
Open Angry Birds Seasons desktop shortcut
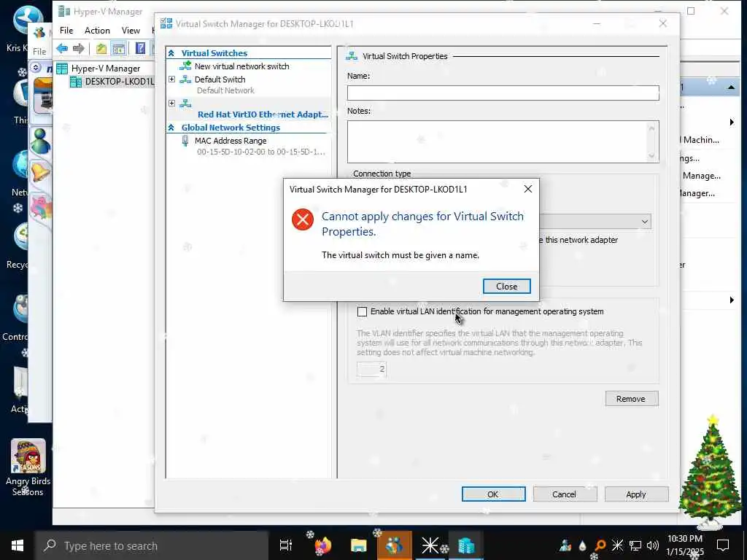[x=28, y=467]
